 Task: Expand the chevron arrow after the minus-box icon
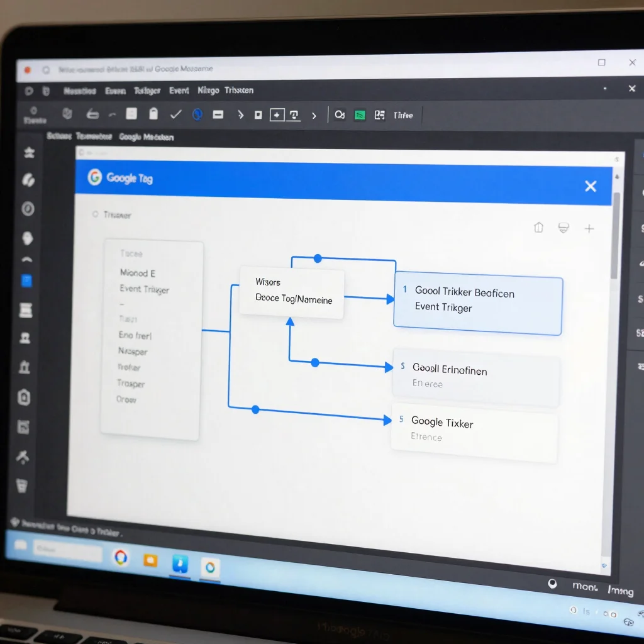pos(241,114)
